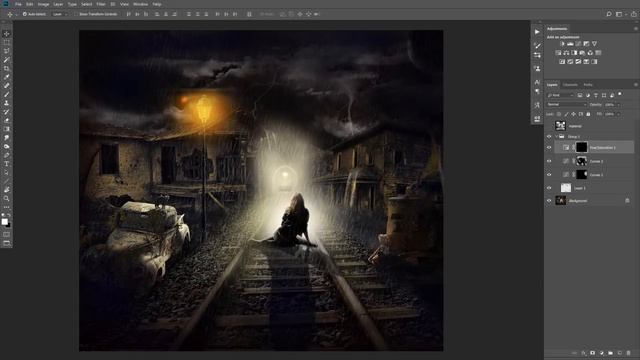Delete layer with the trash icon
Screen dimensions: 640x360
(x=629, y=353)
